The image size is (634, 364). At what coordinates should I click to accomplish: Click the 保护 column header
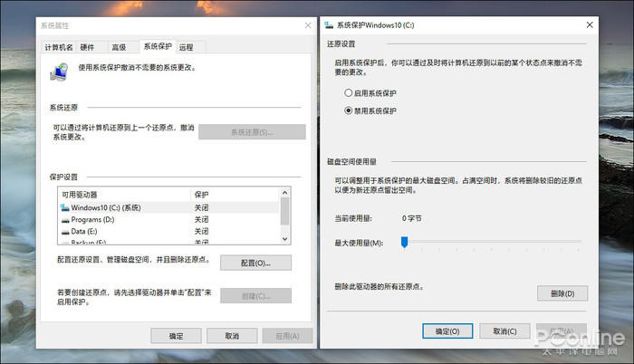(x=235, y=195)
